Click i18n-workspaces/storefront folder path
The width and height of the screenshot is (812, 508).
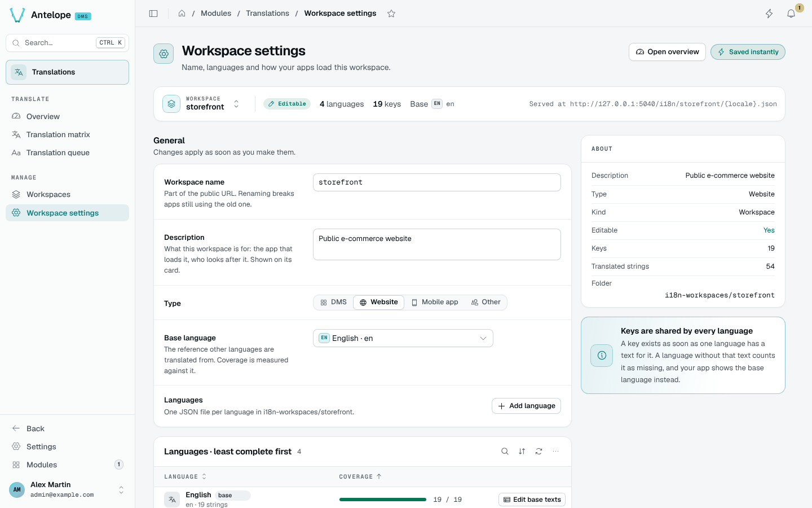[720, 295]
